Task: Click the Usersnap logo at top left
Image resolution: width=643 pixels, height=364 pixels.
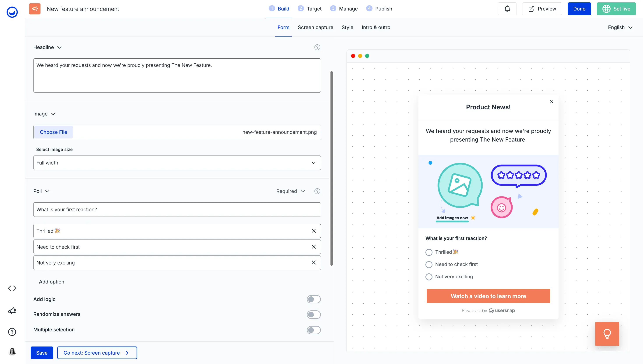Action: tap(12, 12)
